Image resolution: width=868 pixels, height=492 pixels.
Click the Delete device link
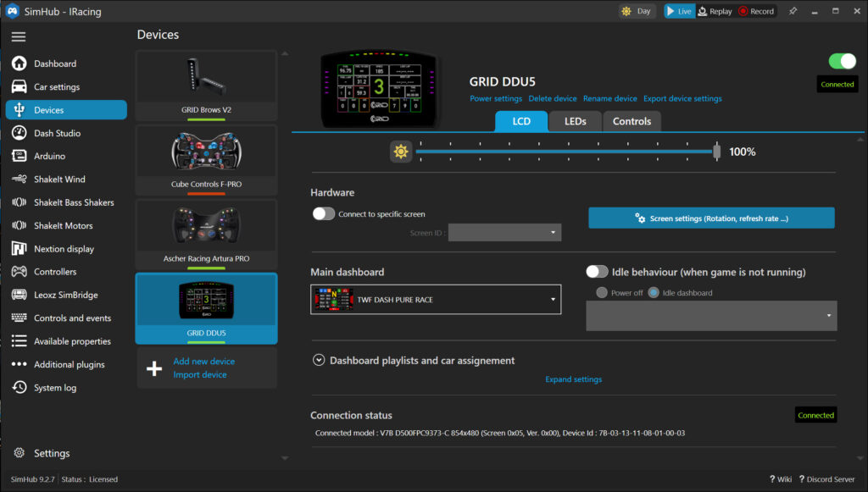[x=553, y=98]
